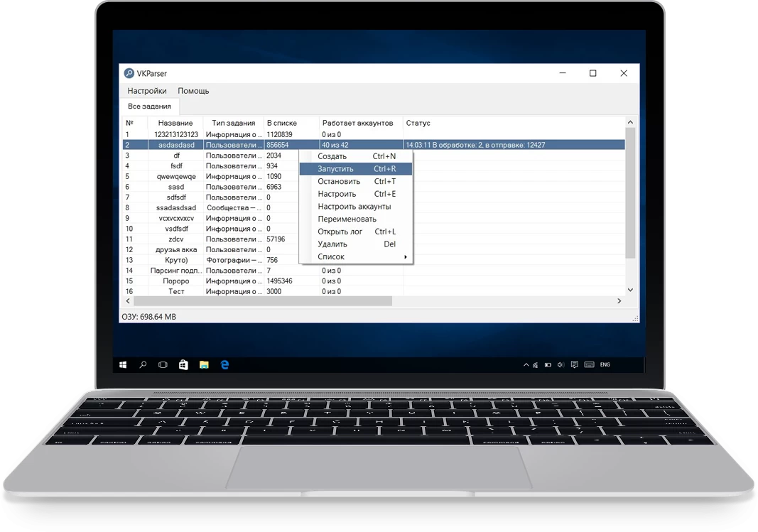Screen dimensions: 758x532
Task: Click the horizontal scrollbar left arrow
Action: (x=128, y=301)
